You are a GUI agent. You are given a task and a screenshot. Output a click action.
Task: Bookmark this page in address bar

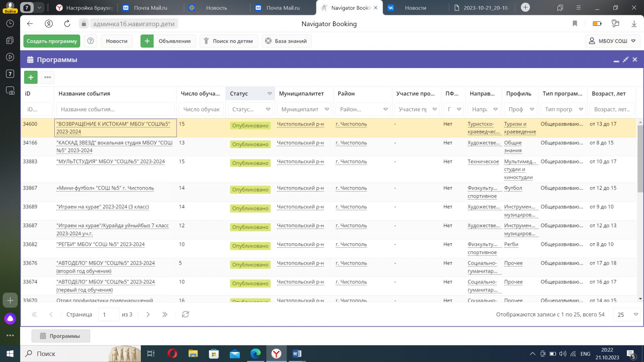(x=575, y=24)
